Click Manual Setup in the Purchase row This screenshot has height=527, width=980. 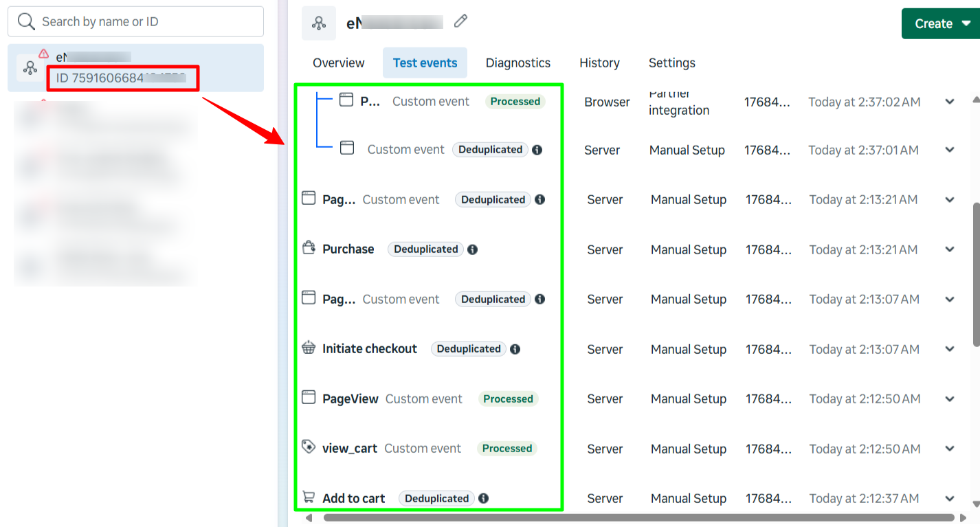click(x=689, y=249)
